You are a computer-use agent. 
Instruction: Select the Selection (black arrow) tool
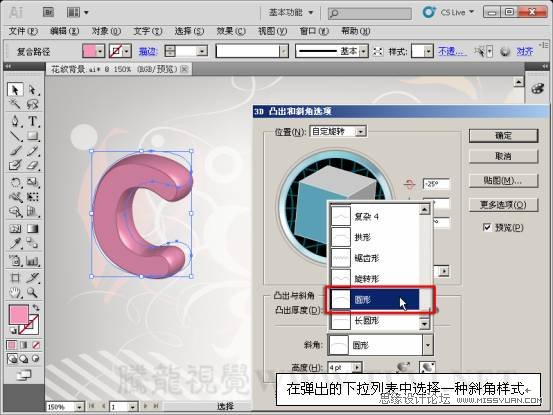[x=15, y=90]
